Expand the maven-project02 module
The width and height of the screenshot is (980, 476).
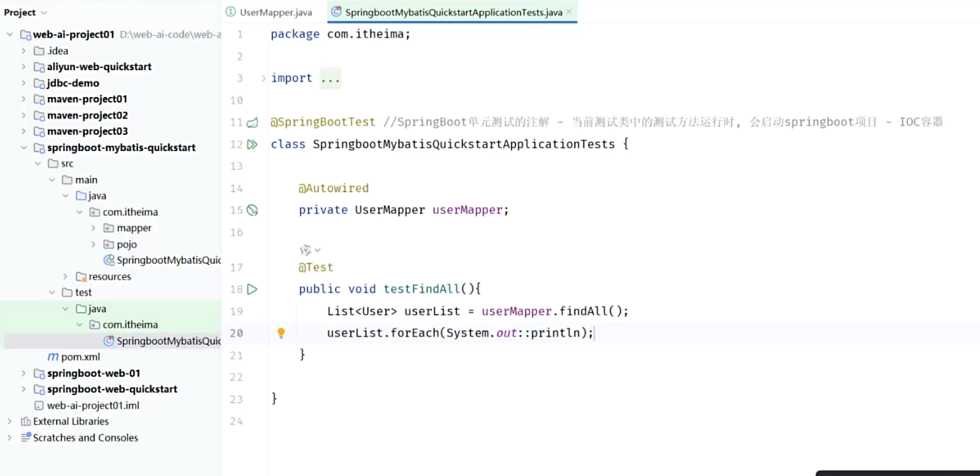pos(24,115)
